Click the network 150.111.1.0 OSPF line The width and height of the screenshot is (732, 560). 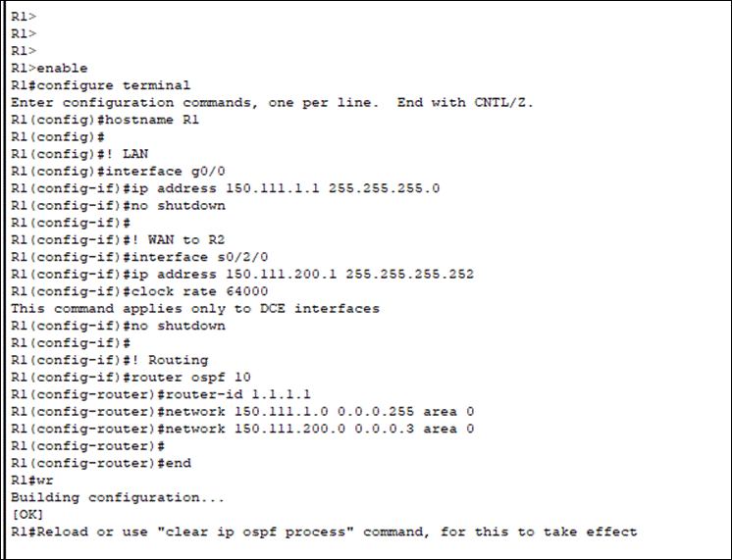pos(242,412)
